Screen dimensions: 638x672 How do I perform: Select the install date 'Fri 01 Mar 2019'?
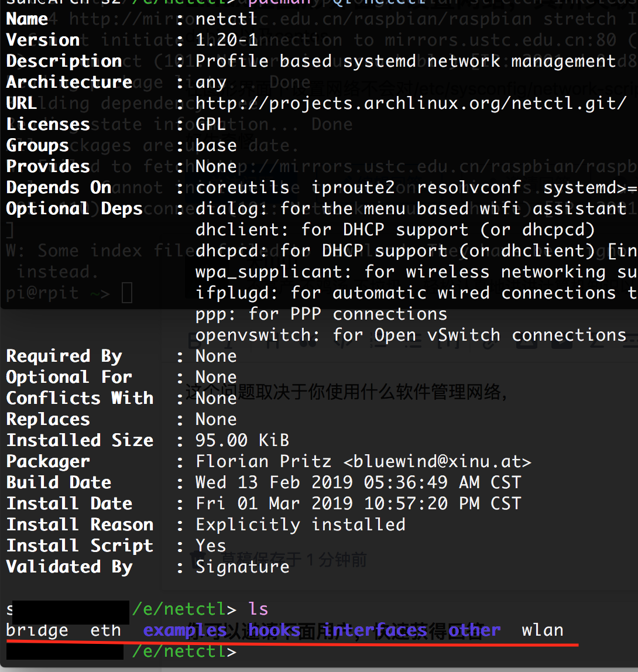275,503
